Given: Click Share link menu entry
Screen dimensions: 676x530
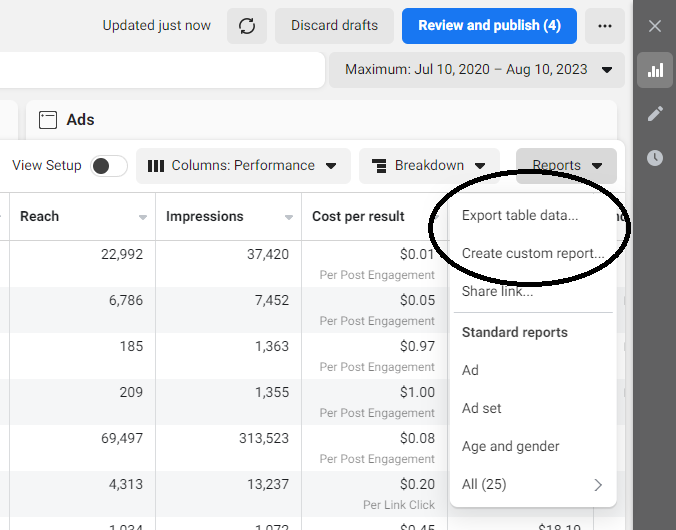Looking at the screenshot, I should click(x=497, y=291).
